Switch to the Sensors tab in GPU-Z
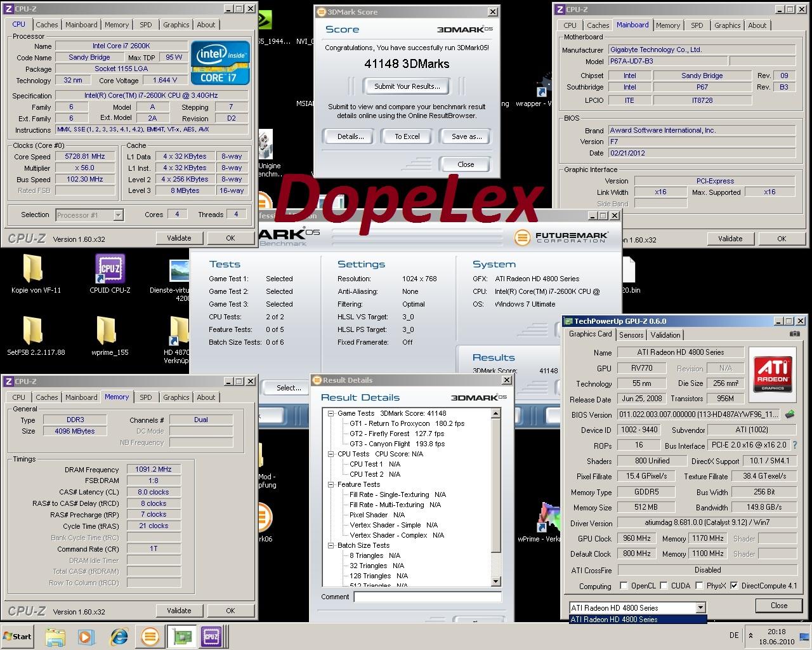The height and width of the screenshot is (650, 812). (x=631, y=335)
